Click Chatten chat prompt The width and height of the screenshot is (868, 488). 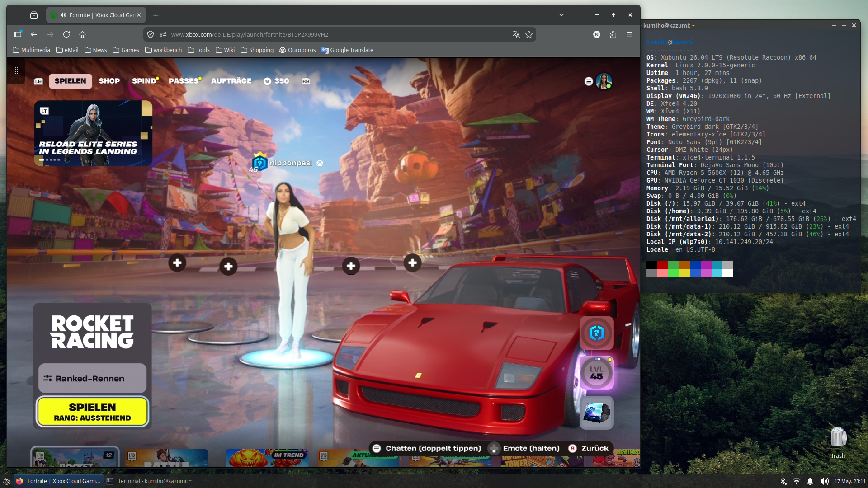point(427,448)
